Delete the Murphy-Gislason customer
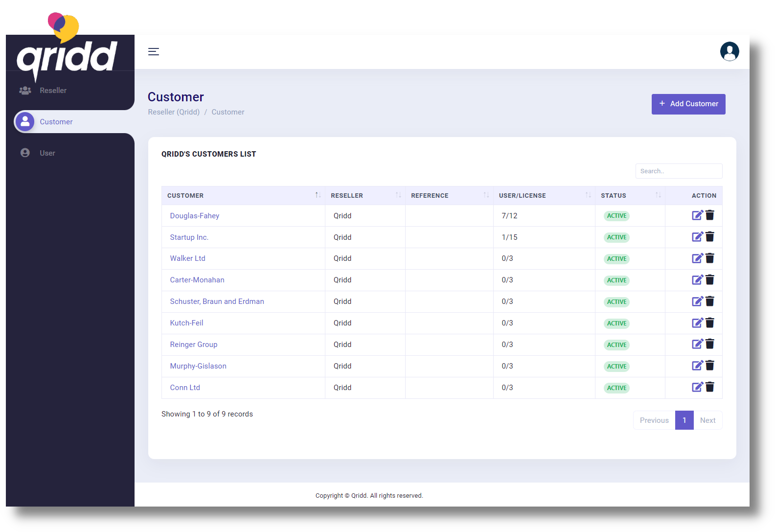 coord(710,366)
